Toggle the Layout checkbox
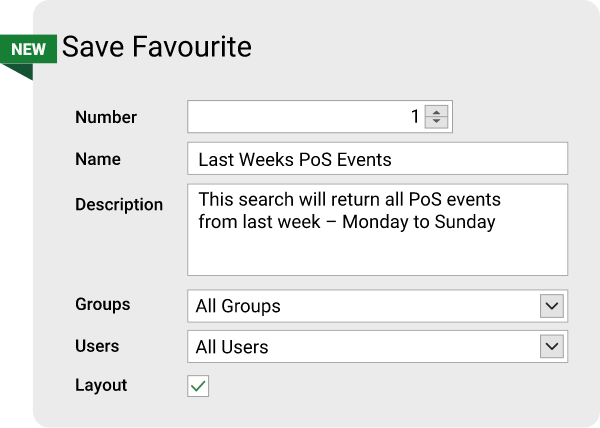 pos(198,386)
